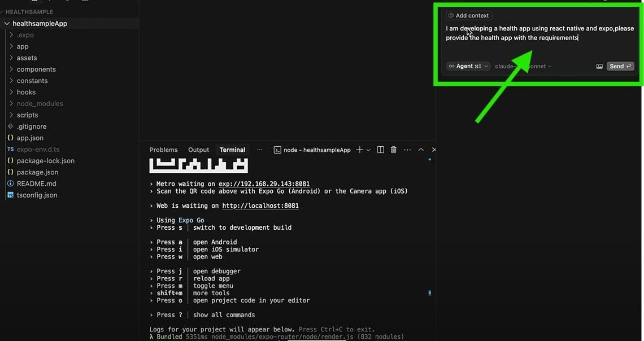Switch to the Output tab
Viewport: 644px width, 341px height.
pyautogui.click(x=198, y=150)
